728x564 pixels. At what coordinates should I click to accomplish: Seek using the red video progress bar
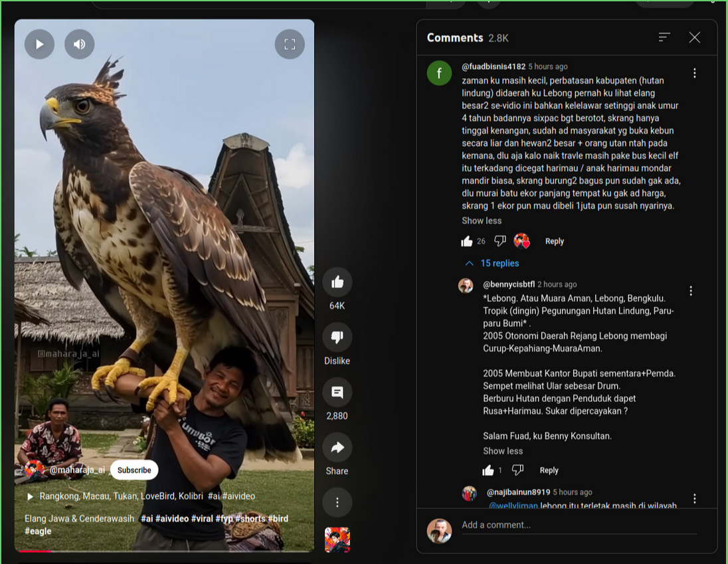click(x=164, y=551)
